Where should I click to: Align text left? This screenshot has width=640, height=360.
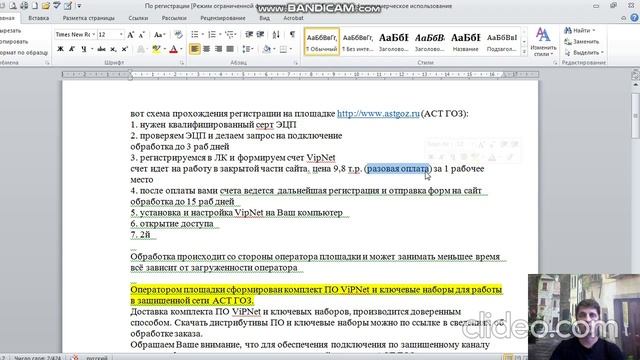pyautogui.click(x=195, y=49)
